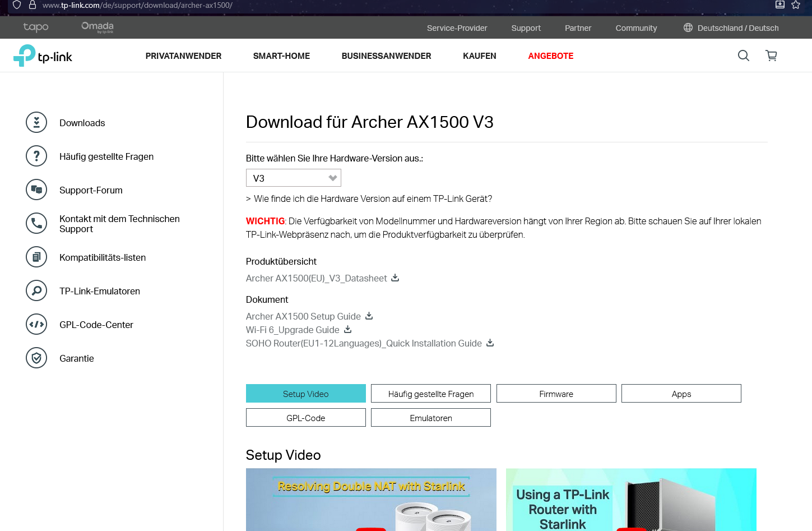Open Garantie sidebar link
812x531 pixels.
(77, 358)
